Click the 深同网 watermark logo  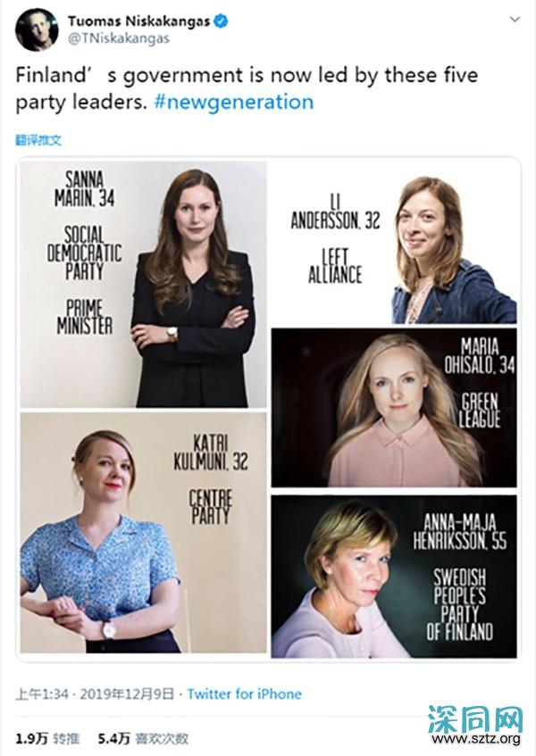click(475, 719)
